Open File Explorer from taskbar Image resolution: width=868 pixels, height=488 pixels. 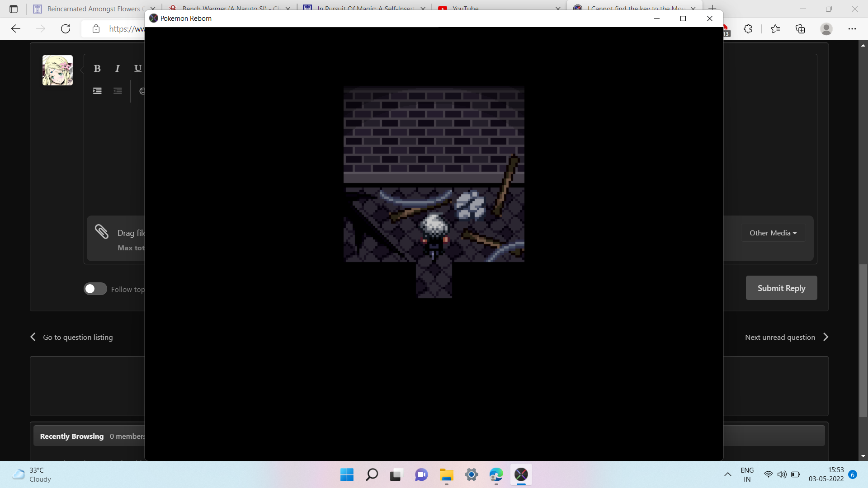tap(446, 474)
